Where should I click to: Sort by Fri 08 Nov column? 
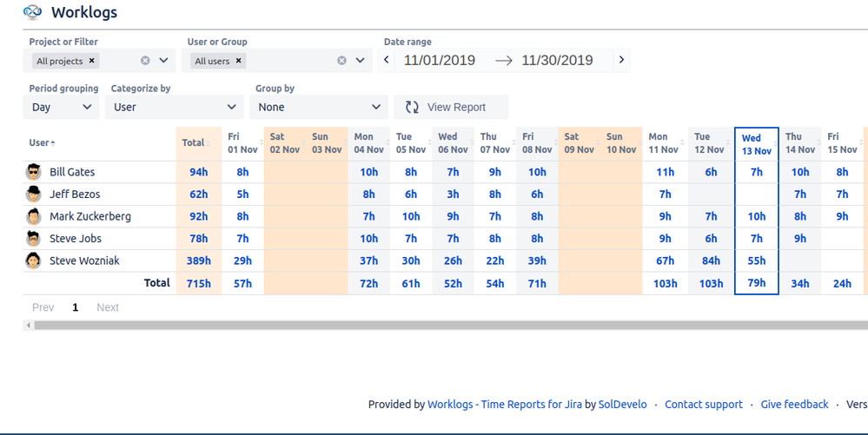(x=538, y=142)
